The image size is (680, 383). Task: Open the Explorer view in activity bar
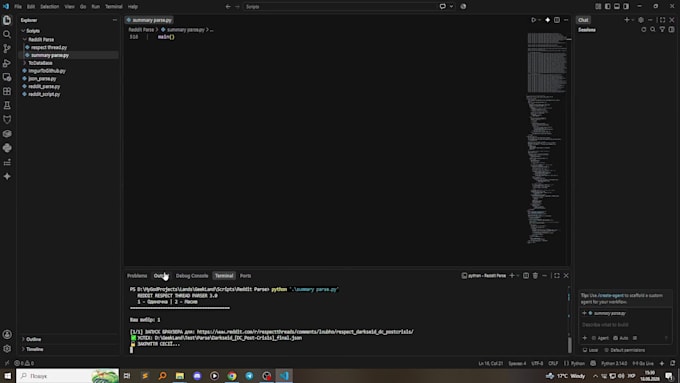click(x=7, y=20)
